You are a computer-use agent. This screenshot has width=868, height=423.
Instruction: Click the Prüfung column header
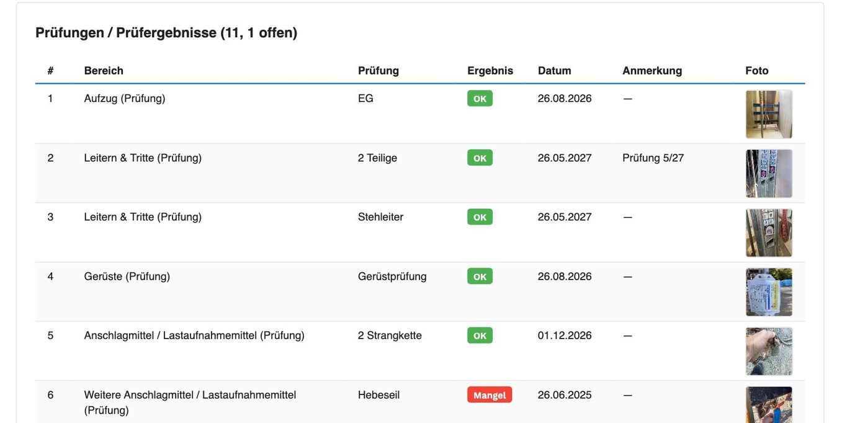(378, 71)
